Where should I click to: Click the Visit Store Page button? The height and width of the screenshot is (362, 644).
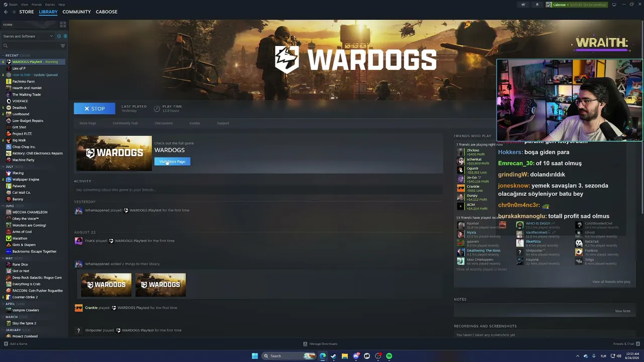172,161
